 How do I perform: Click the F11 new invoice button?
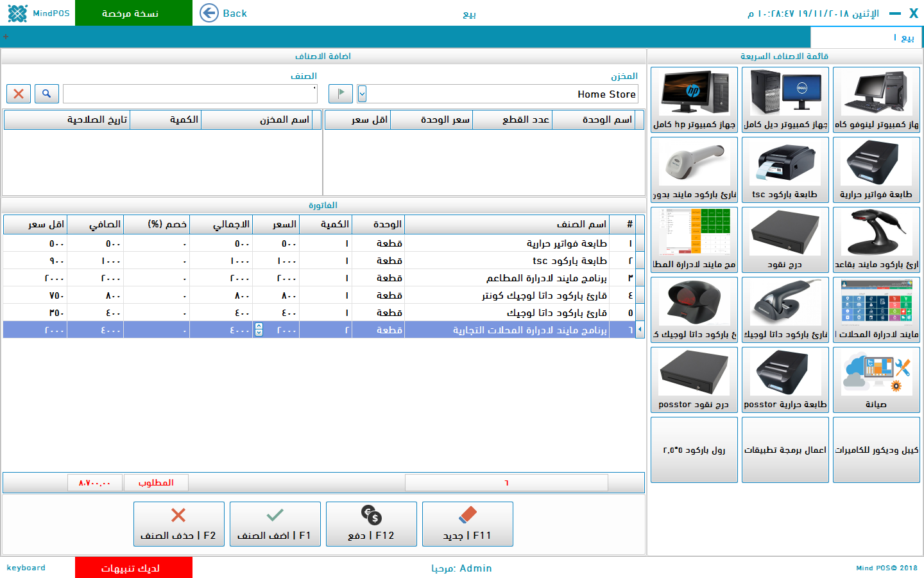click(467, 524)
